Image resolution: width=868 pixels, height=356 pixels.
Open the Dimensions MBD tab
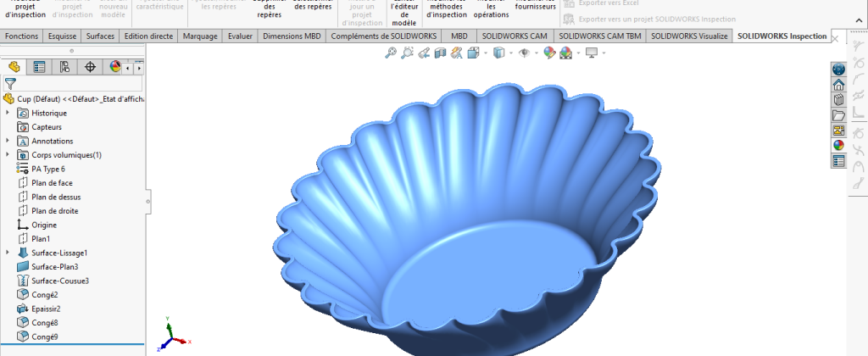[x=292, y=36]
